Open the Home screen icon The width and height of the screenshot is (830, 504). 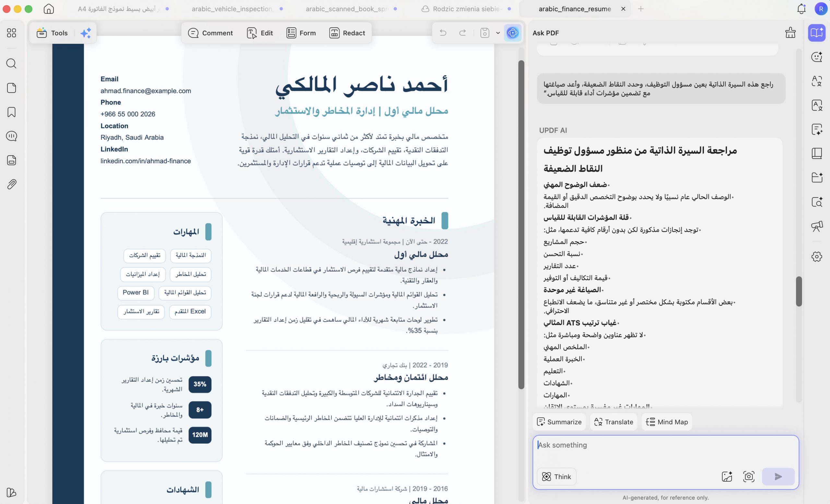(x=49, y=9)
